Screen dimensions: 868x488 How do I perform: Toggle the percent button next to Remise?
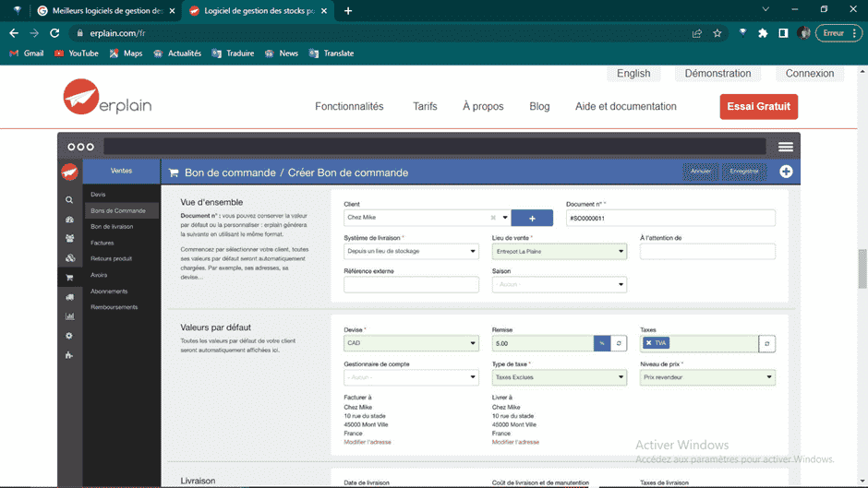(601, 343)
